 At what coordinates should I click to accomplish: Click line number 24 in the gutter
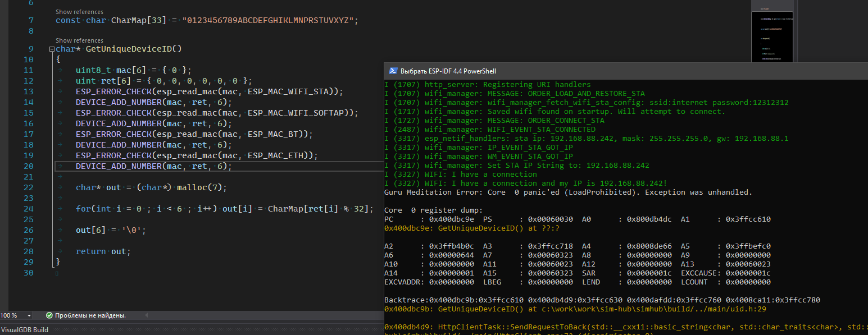coord(29,209)
